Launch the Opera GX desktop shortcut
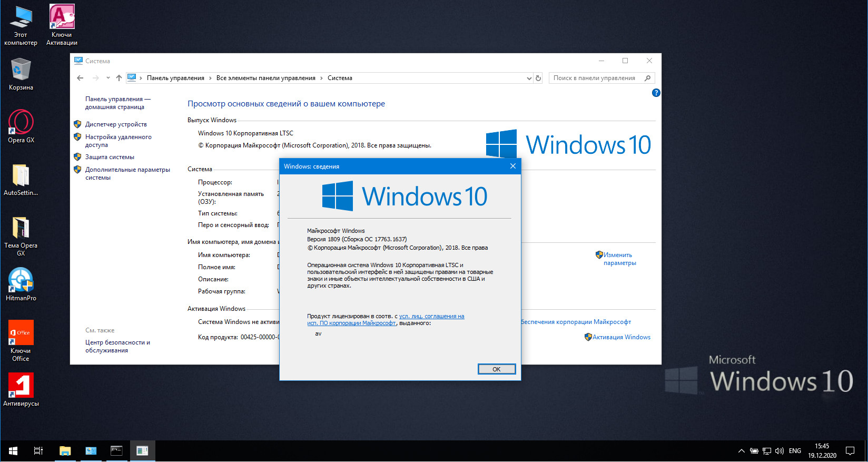This screenshot has width=868, height=462. (21, 126)
